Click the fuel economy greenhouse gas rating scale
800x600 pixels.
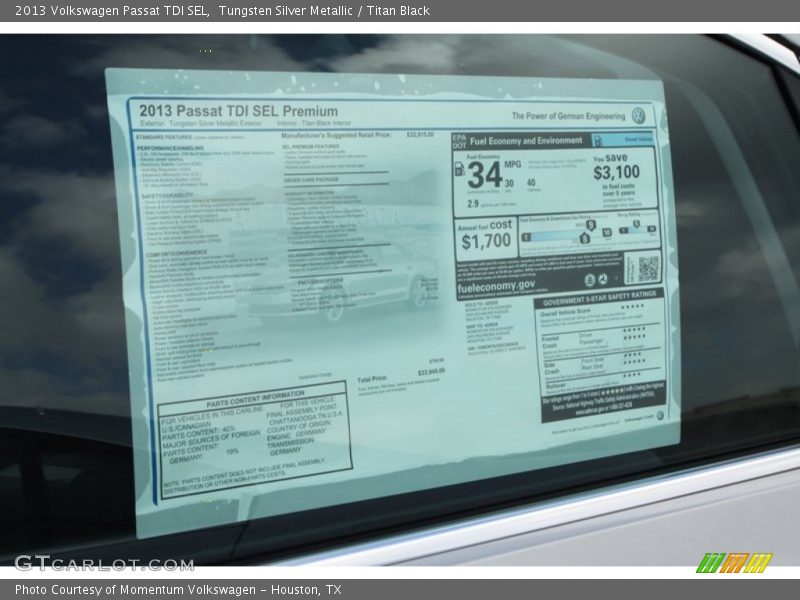pyautogui.click(x=566, y=234)
